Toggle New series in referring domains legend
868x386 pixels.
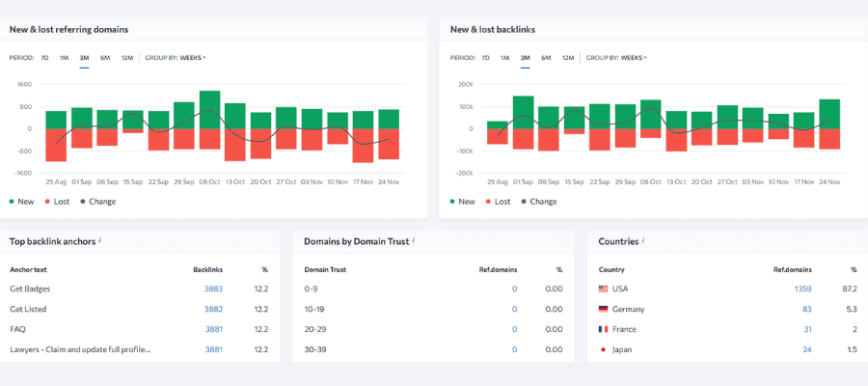21,202
